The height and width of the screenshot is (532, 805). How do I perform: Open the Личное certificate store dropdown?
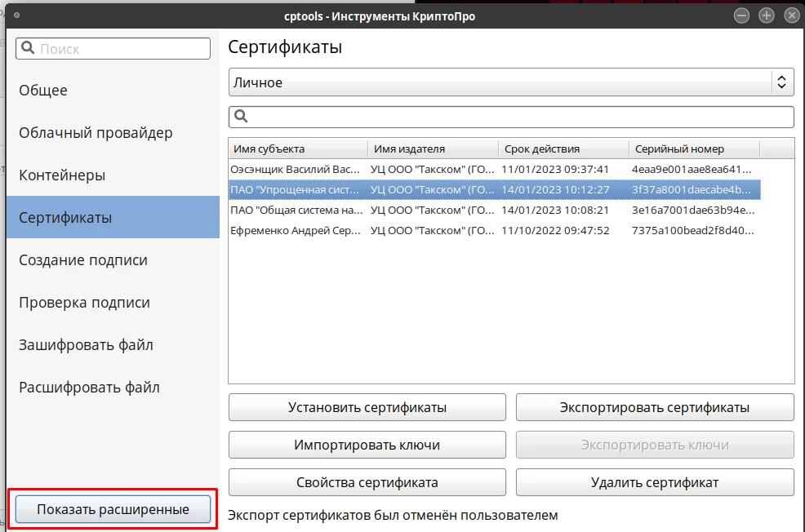pos(511,82)
